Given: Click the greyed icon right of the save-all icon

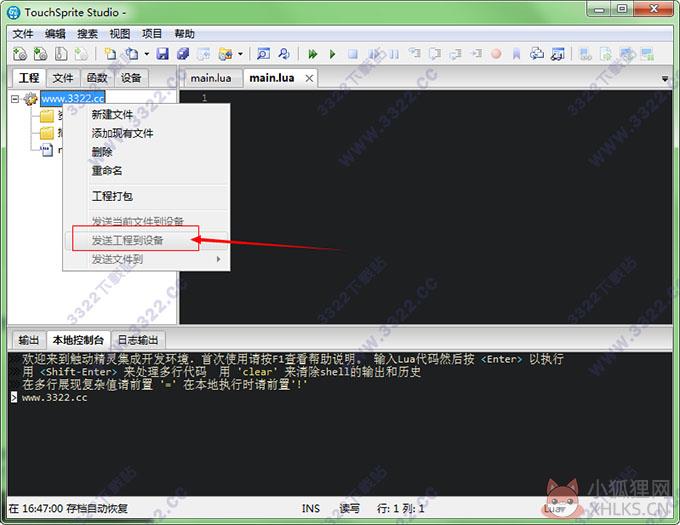Looking at the screenshot, I should coord(204,54).
